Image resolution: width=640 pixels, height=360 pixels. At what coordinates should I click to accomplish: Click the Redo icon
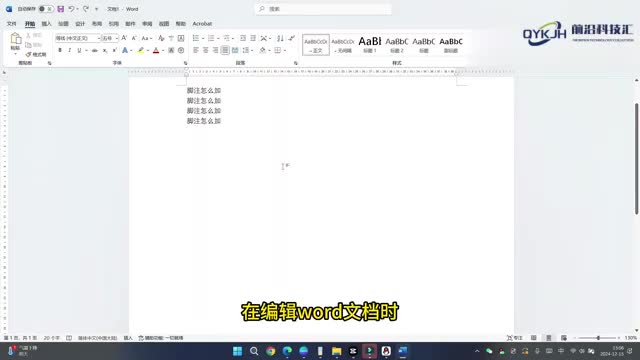pyautogui.click(x=86, y=9)
